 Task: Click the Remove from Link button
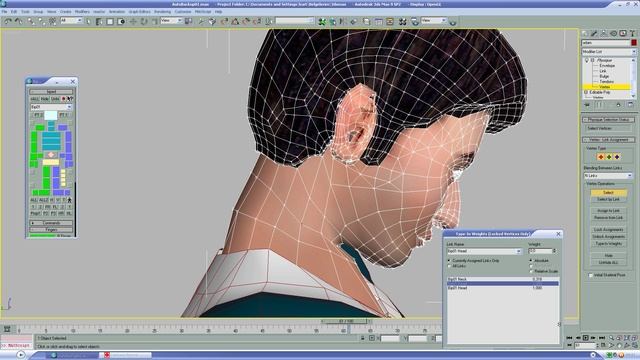[x=608, y=218]
